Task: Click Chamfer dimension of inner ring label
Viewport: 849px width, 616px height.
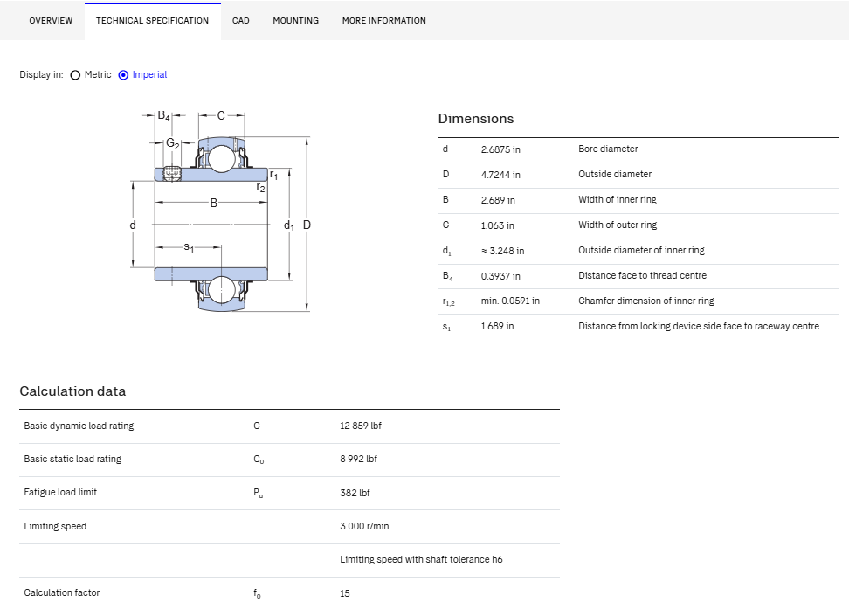Action: (x=646, y=301)
